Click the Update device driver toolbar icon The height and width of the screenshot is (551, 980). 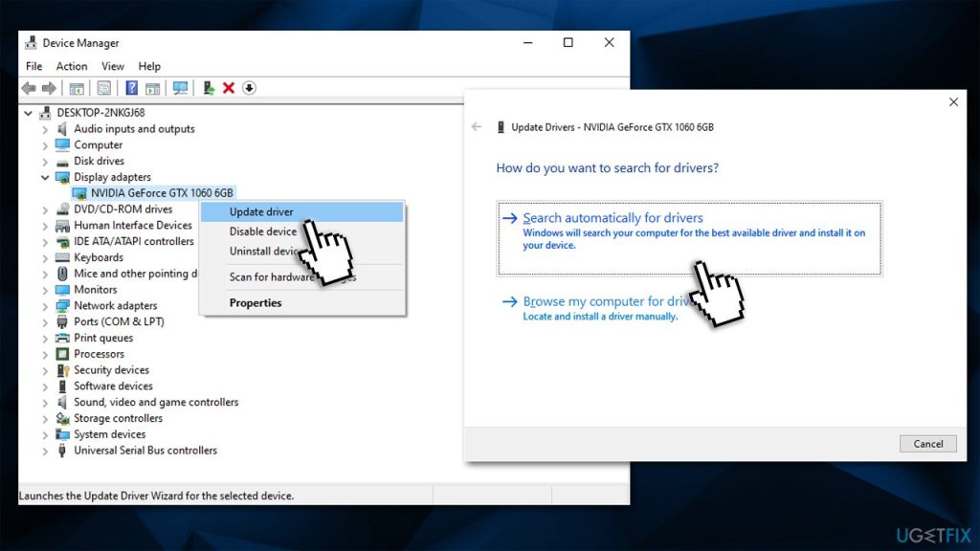click(x=209, y=88)
